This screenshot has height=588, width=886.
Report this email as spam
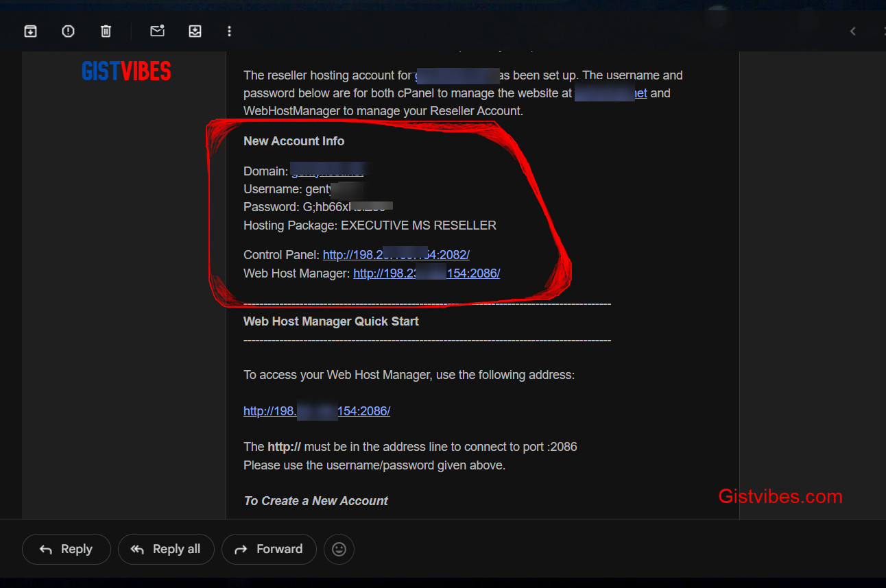[x=68, y=31]
